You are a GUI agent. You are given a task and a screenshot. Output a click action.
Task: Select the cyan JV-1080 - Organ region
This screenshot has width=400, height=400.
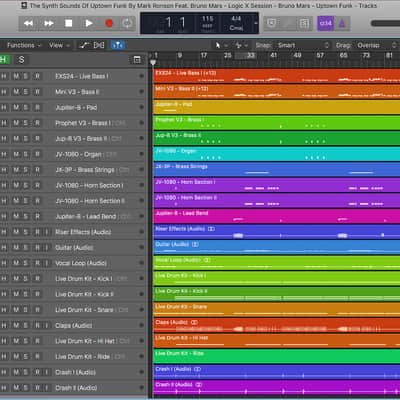pyautogui.click(x=277, y=154)
